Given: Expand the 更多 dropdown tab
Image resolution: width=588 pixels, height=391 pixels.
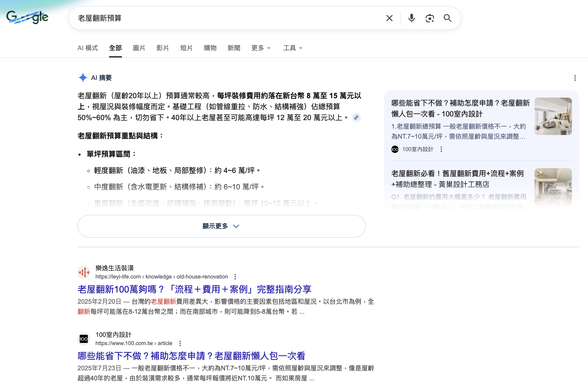Looking at the screenshot, I should [x=261, y=48].
